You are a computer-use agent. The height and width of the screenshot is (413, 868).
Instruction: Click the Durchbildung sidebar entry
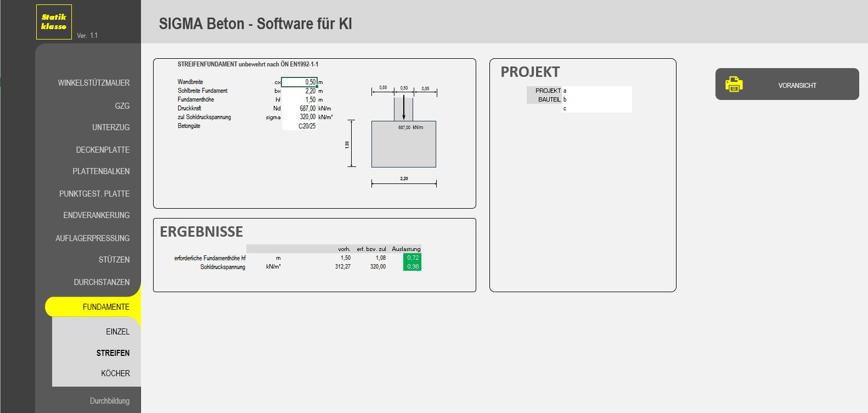click(x=110, y=401)
